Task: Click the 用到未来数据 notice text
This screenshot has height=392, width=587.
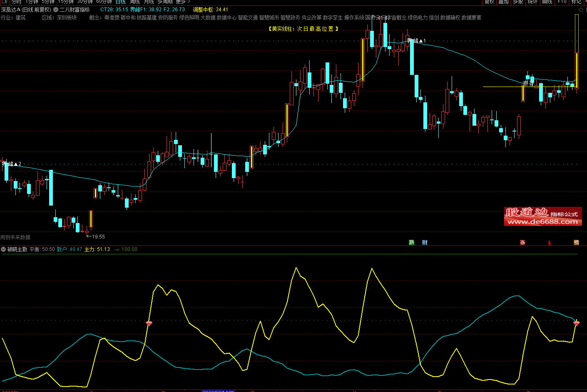Action: pyautogui.click(x=15, y=237)
